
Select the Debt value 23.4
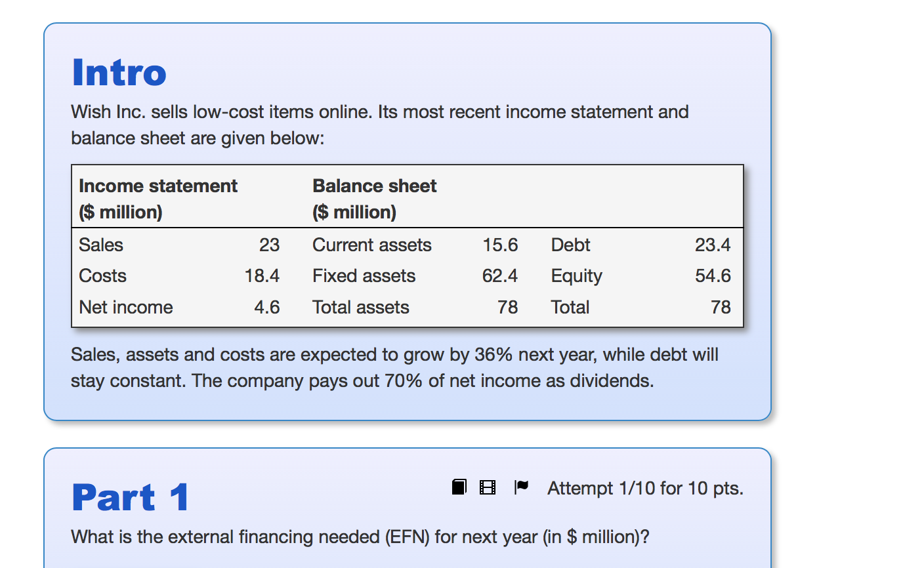tap(713, 245)
